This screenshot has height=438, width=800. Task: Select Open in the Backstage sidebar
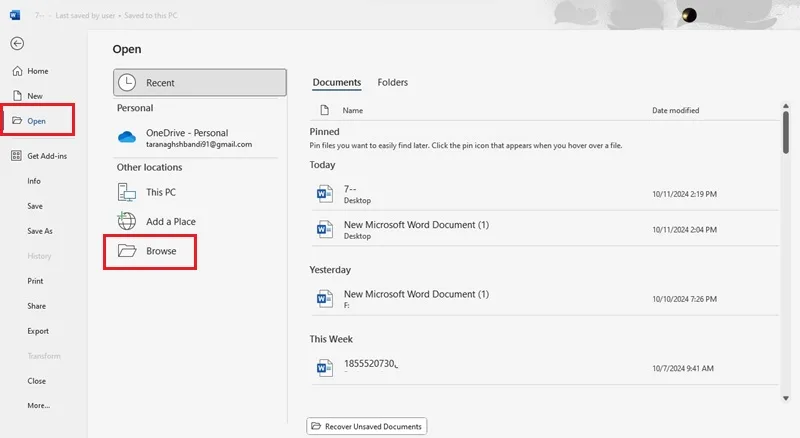click(x=36, y=121)
